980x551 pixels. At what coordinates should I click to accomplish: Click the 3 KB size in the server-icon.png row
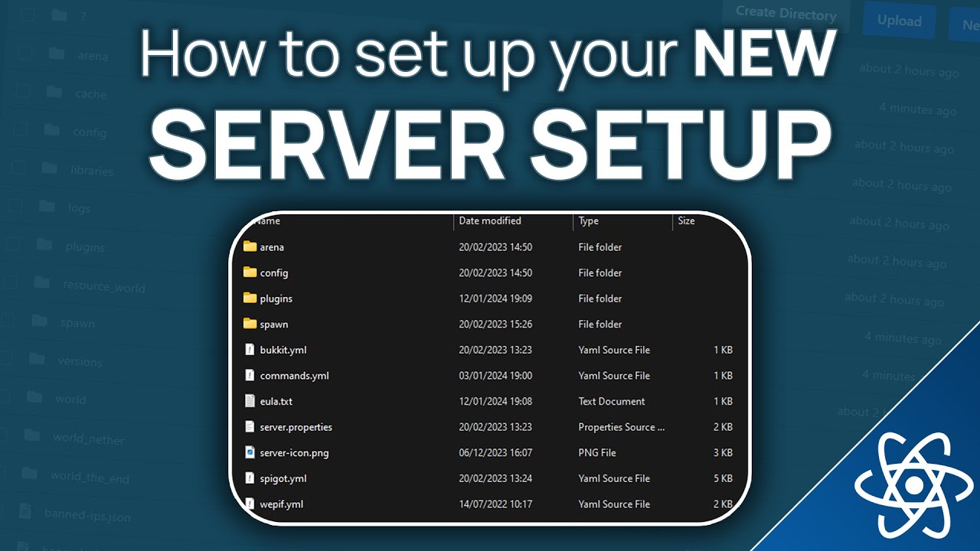[x=723, y=453]
